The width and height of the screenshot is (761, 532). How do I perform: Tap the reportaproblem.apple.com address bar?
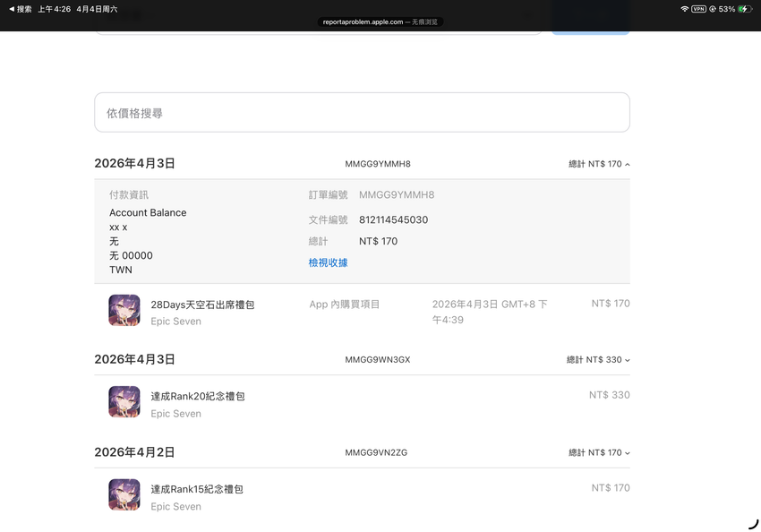[380, 21]
